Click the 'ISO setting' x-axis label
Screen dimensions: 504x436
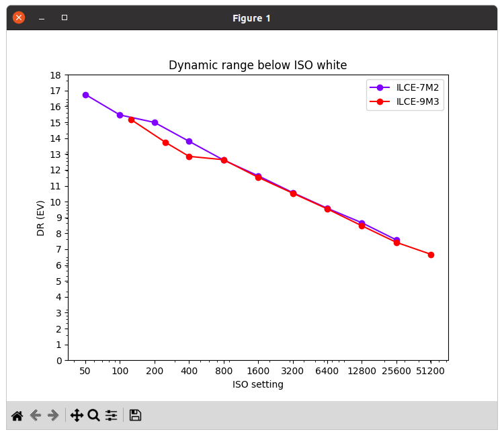[257, 385]
